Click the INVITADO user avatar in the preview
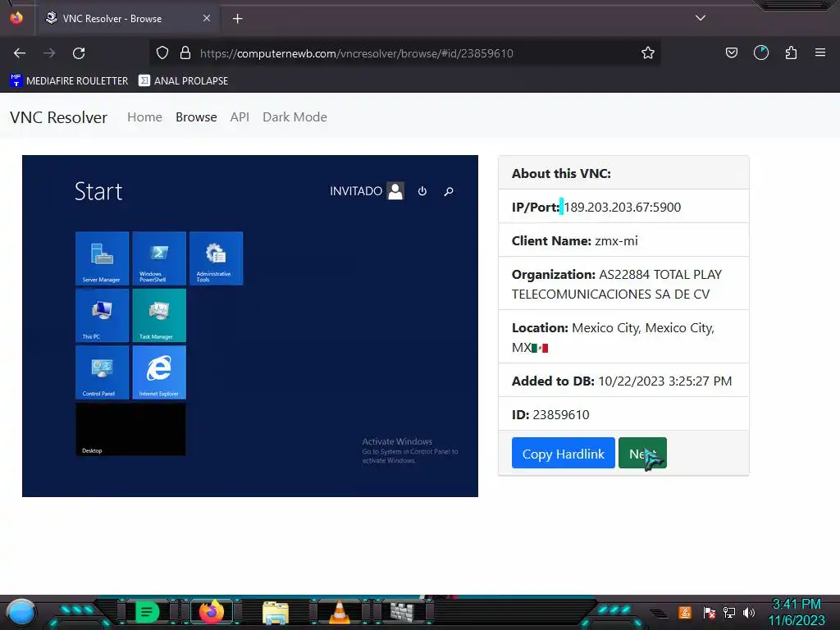Image resolution: width=840 pixels, height=630 pixels. click(x=395, y=191)
